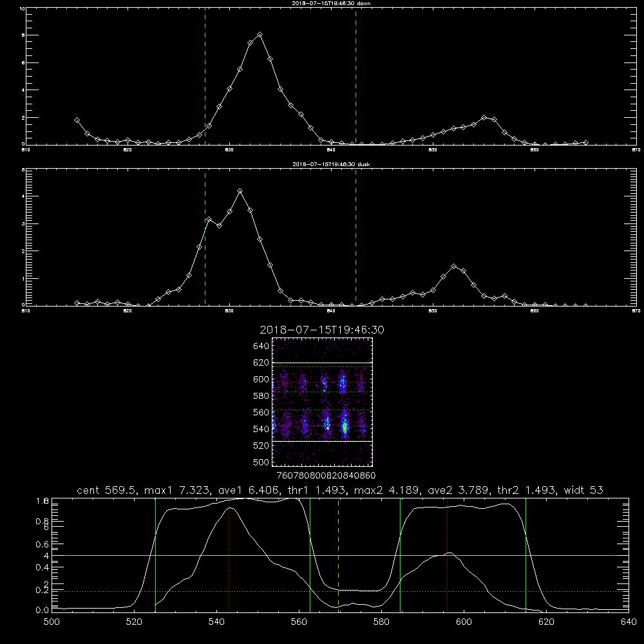
Task: Click the bottom plot y-axis label 0.0
Action: (42, 611)
